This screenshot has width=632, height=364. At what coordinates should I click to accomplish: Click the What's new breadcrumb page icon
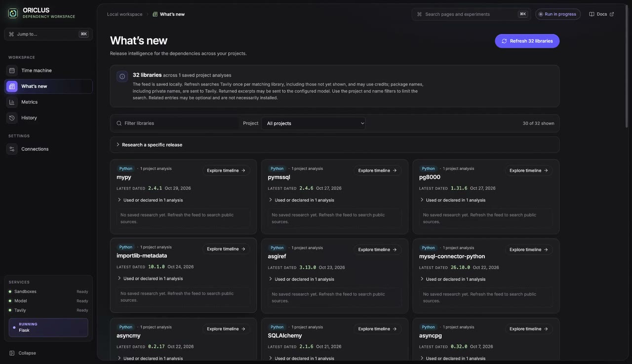point(155,14)
